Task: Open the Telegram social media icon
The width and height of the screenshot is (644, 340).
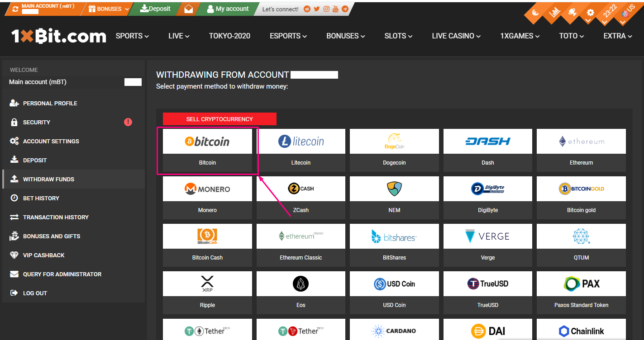Action: pyautogui.click(x=345, y=9)
